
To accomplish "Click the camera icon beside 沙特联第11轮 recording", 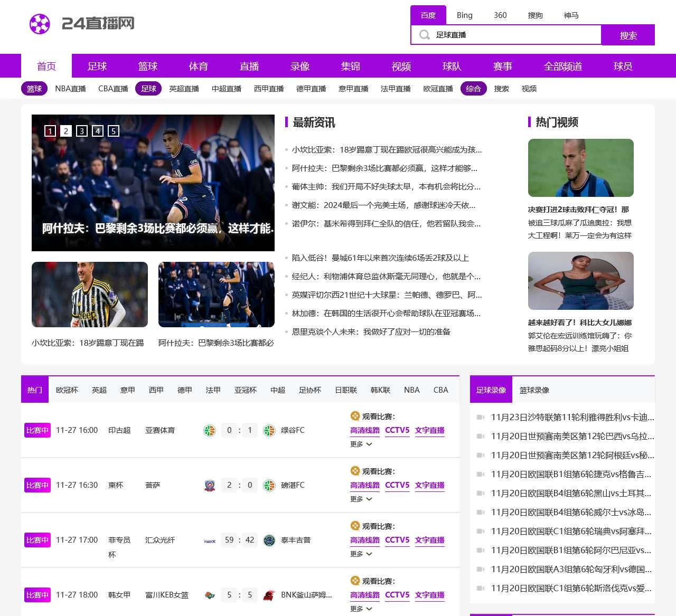I will point(481,416).
